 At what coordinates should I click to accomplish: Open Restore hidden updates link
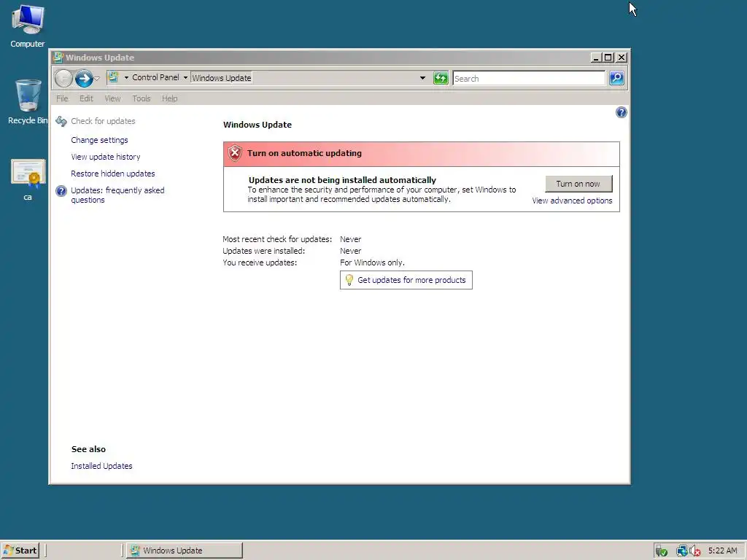point(113,174)
